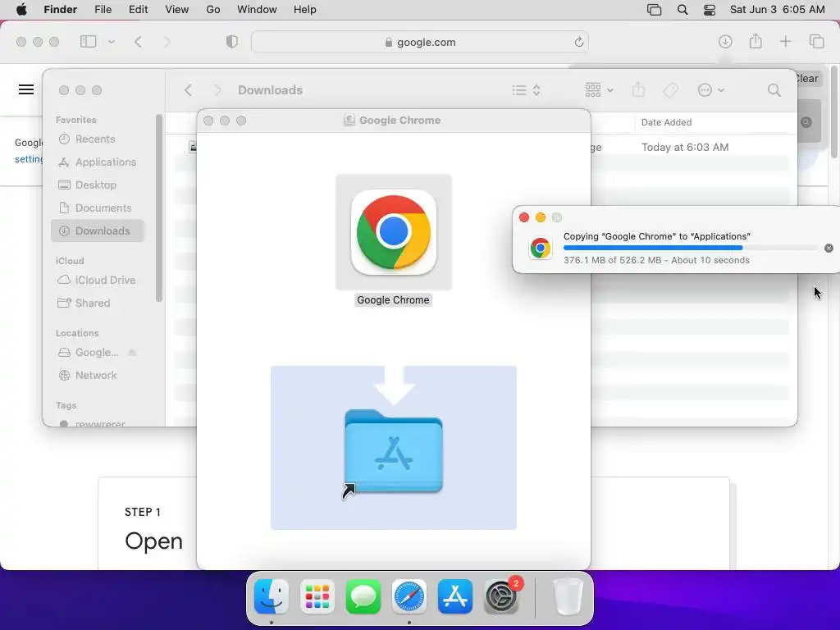Select Shared in the Finder sidebar

[98, 304]
